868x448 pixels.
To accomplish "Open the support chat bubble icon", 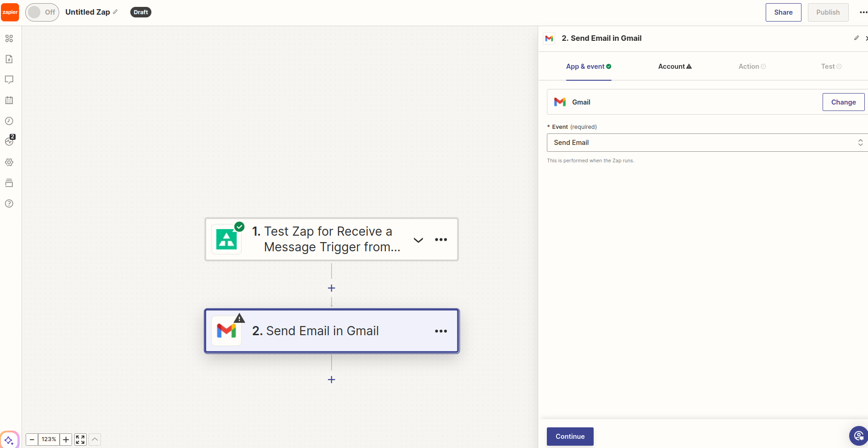I will coord(858,436).
